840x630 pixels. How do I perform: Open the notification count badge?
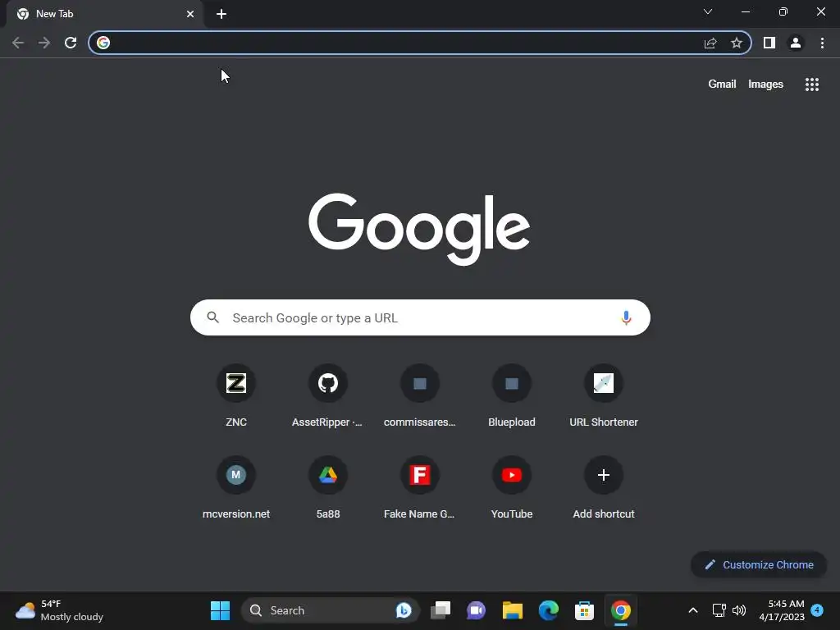coord(817,609)
